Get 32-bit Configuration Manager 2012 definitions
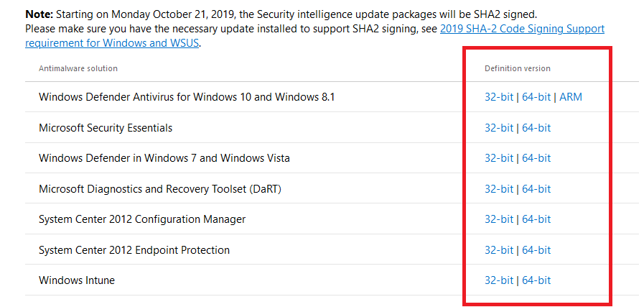Screen dimensions: 644x307 click(x=499, y=219)
